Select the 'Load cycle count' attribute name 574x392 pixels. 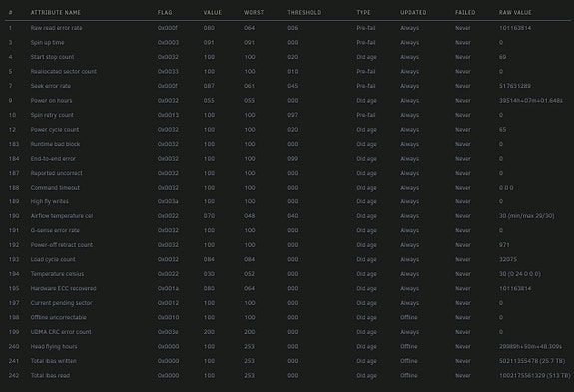click(x=53, y=259)
